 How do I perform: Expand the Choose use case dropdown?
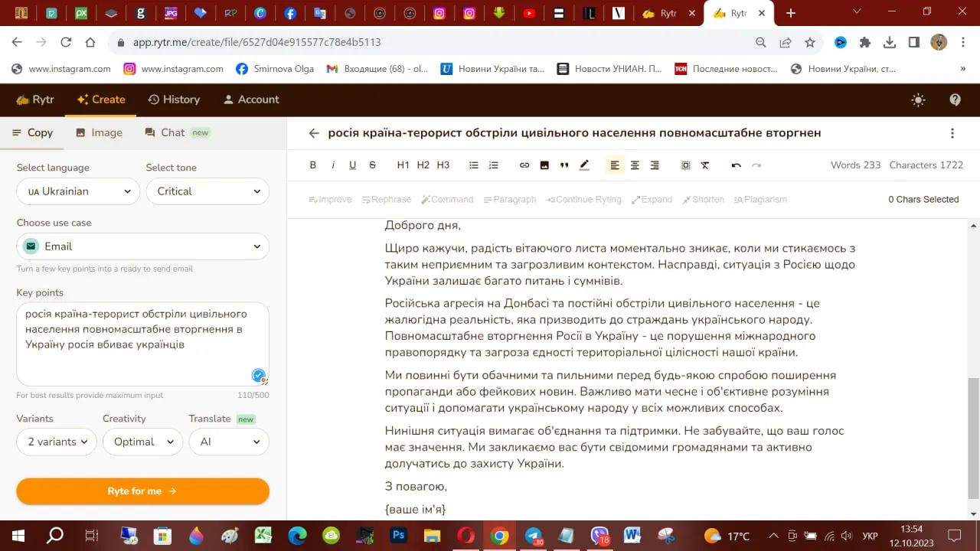tap(142, 248)
